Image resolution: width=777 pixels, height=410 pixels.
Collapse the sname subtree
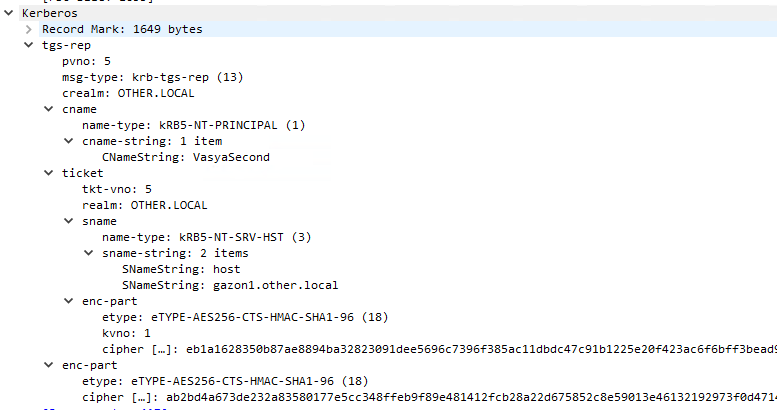point(68,221)
